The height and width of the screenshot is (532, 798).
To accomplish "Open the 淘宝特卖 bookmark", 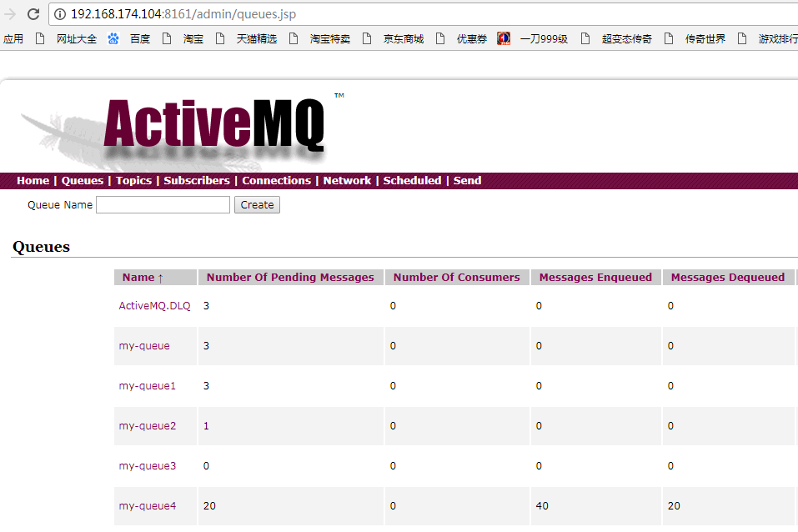I will click(320, 39).
